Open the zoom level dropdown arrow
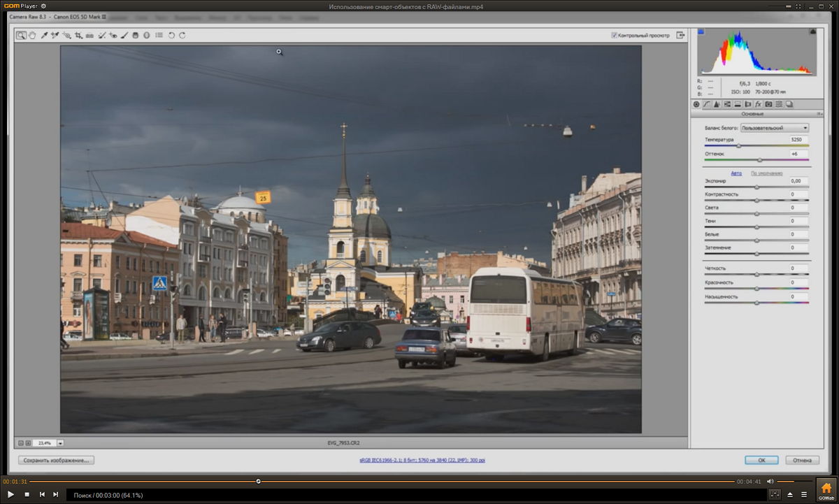Viewport: 839px width, 504px height. 61,442
